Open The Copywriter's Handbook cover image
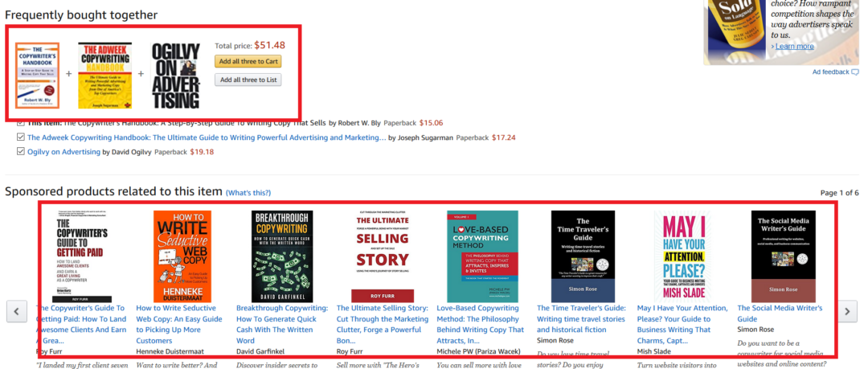 pos(38,76)
